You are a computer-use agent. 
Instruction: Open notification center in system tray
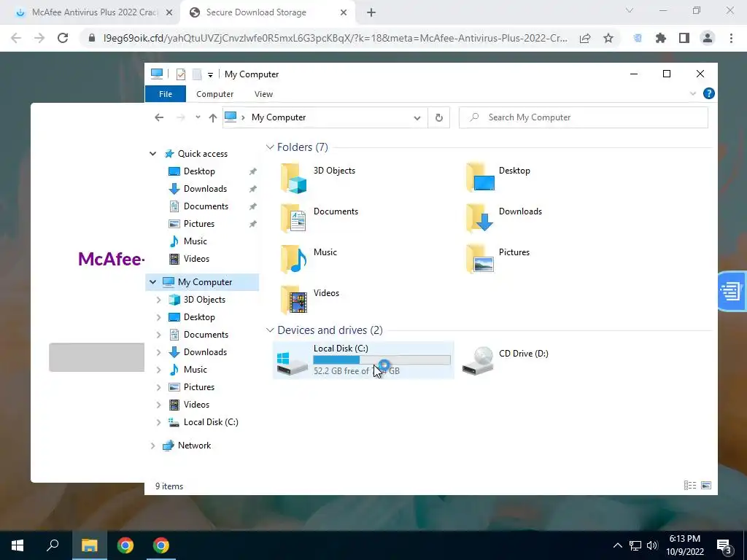[x=724, y=545]
